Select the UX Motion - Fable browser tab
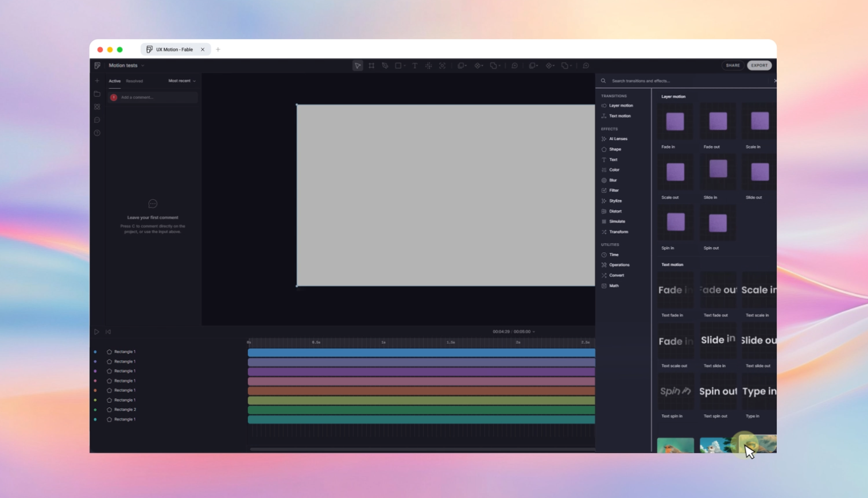868x498 pixels. pyautogui.click(x=176, y=49)
